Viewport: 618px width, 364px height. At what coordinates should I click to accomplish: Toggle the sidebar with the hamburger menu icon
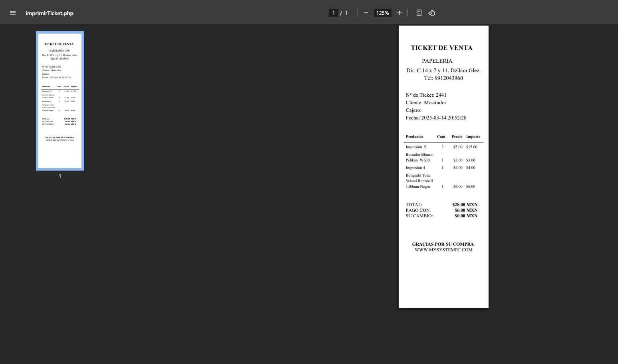(13, 13)
